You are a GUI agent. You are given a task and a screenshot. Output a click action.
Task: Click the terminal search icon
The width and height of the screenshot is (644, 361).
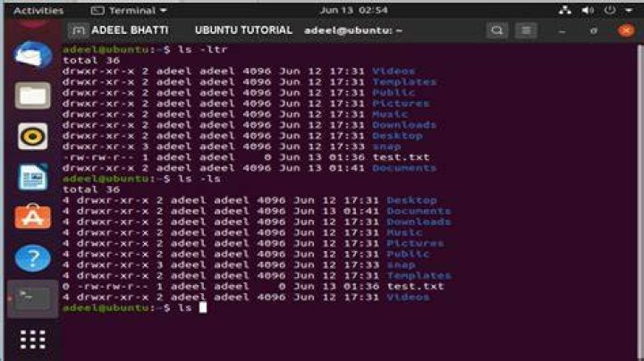[497, 30]
